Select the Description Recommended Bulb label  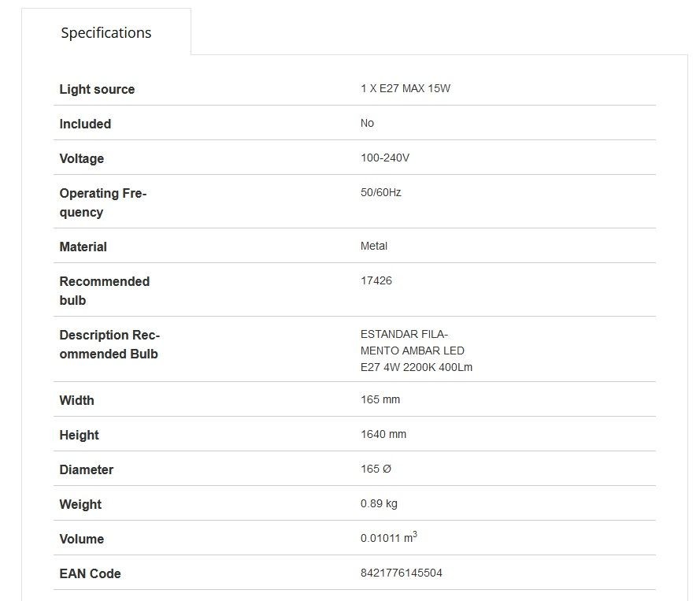tap(109, 344)
